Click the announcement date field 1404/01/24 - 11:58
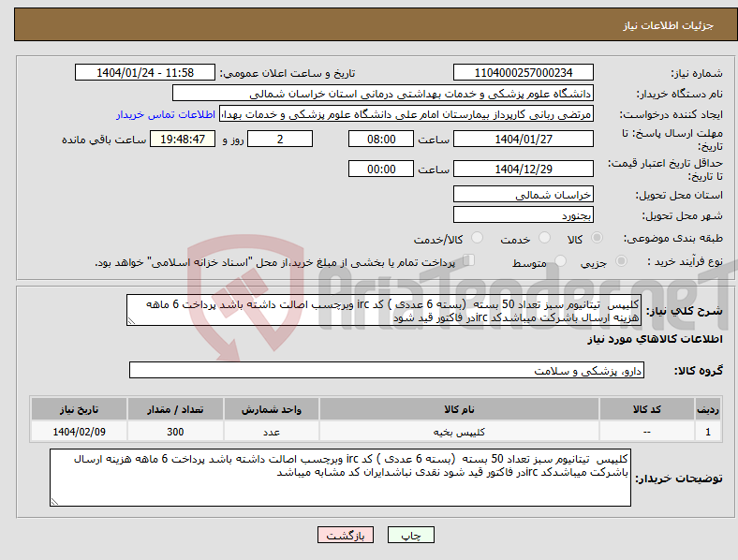 click(x=145, y=72)
